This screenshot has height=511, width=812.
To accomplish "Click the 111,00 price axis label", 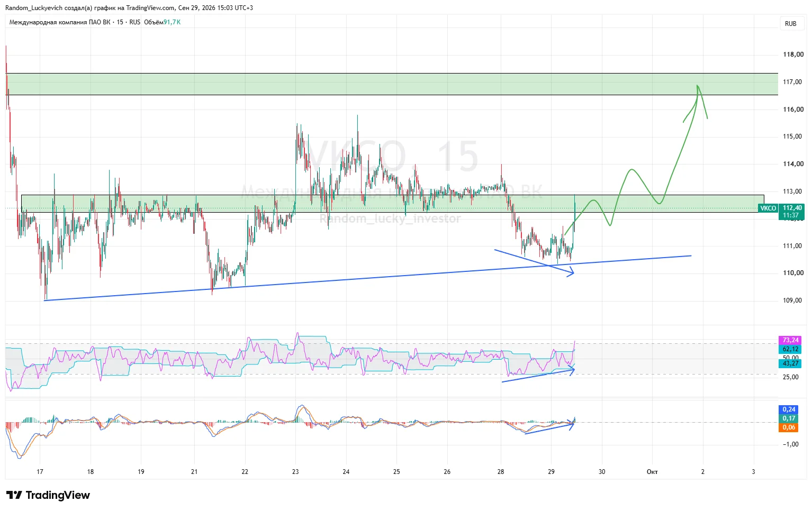I will coord(793,246).
